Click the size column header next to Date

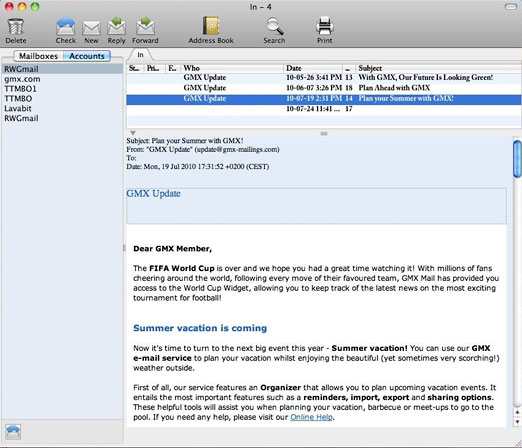pos(349,68)
